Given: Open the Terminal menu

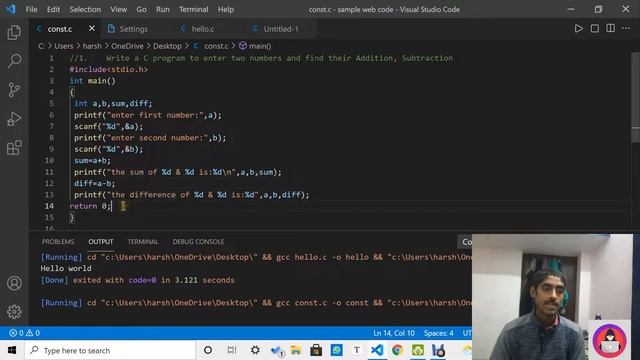Looking at the screenshot, I should pyautogui.click(x=193, y=9).
